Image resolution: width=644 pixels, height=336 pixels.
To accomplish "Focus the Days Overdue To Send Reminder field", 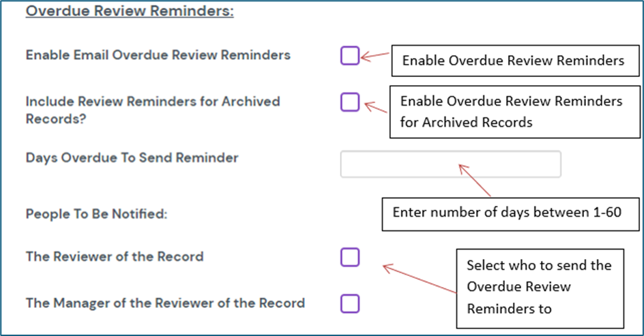I will [450, 164].
